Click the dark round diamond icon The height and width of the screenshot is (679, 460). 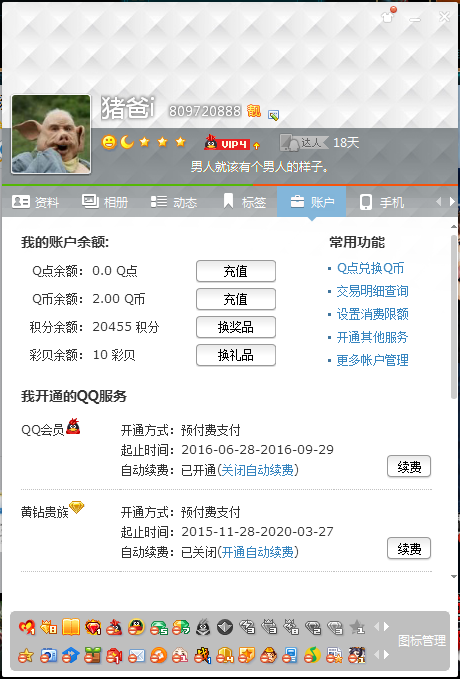pos(225,627)
